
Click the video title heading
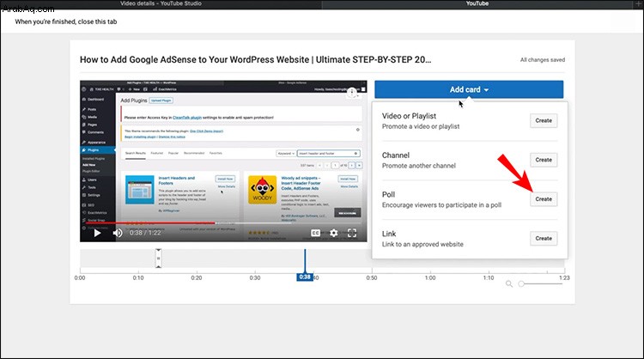pos(256,59)
